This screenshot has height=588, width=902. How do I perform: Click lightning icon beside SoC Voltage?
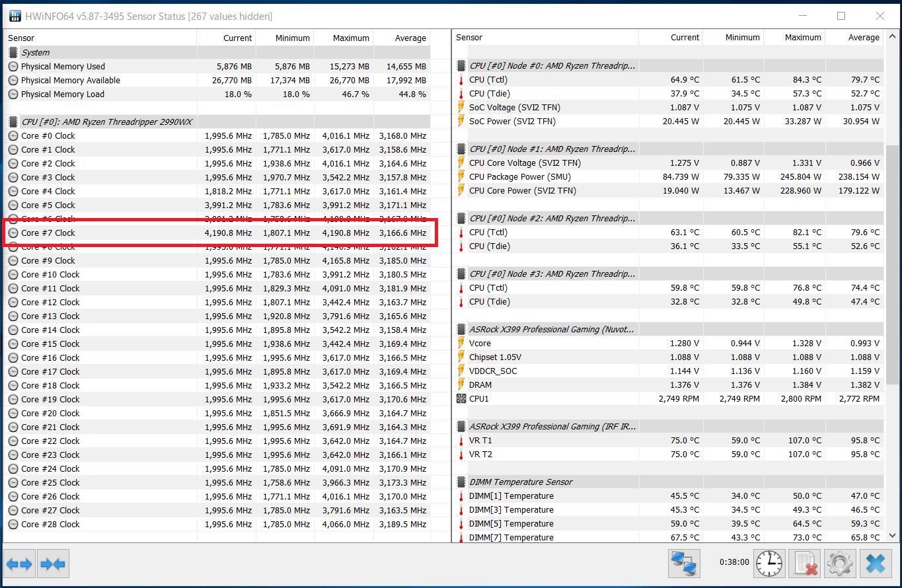pyautogui.click(x=461, y=107)
